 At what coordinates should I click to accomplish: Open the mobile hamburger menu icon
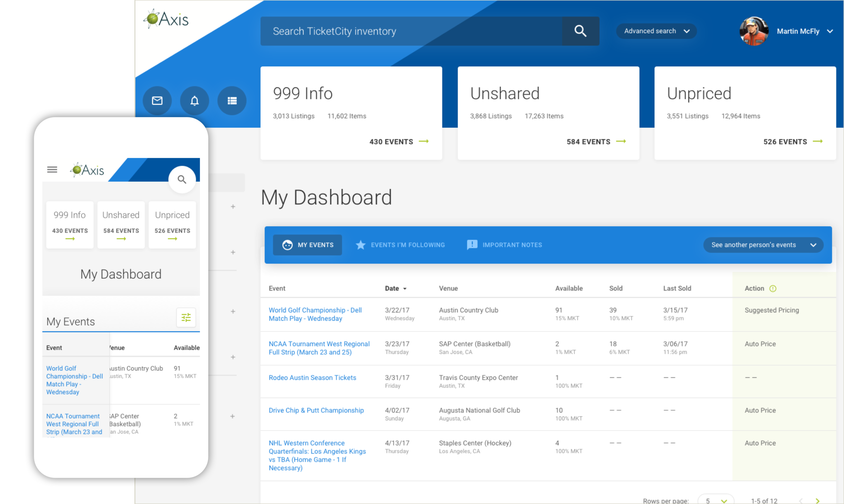pos(52,169)
